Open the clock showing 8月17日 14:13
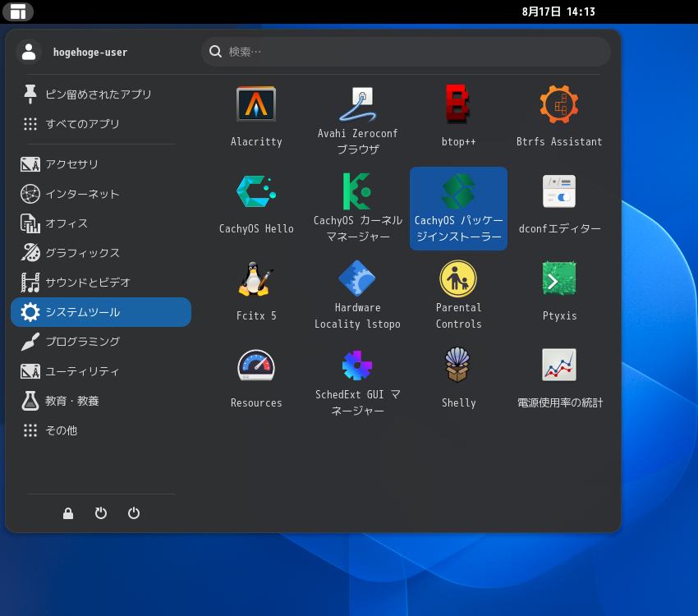 point(558,11)
